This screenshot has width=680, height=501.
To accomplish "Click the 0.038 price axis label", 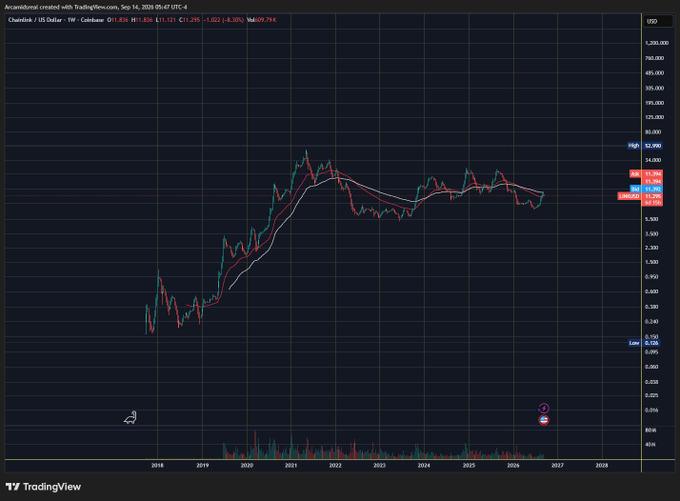I will pyautogui.click(x=652, y=382).
